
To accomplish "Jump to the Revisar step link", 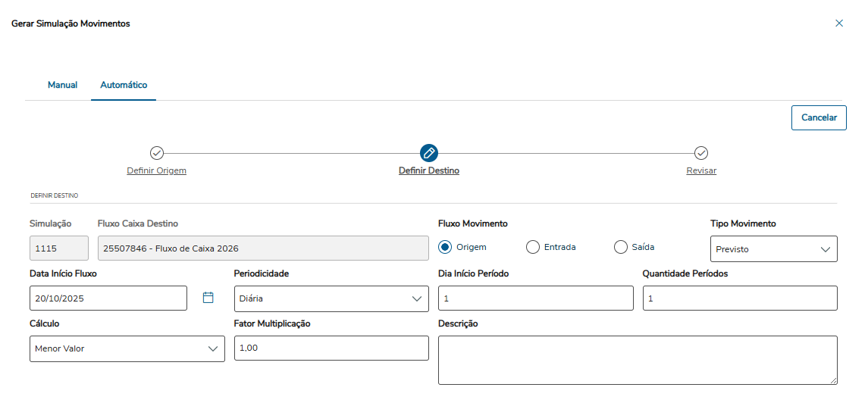I will click(x=701, y=170).
